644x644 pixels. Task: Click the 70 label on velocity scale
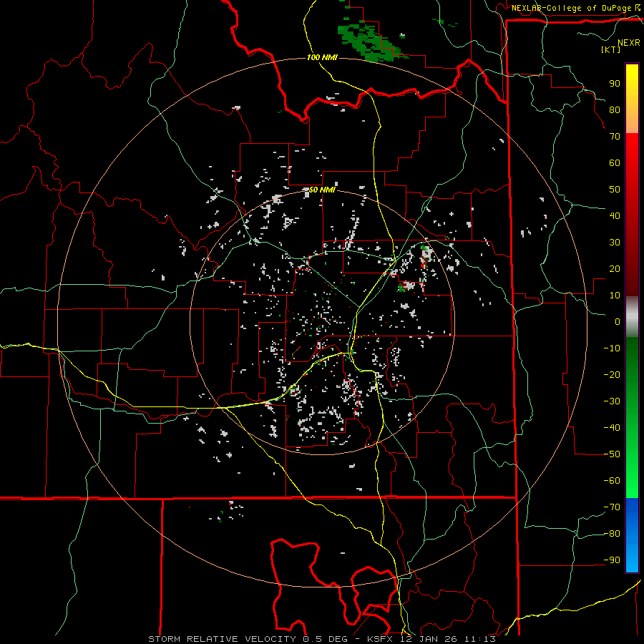click(615, 137)
